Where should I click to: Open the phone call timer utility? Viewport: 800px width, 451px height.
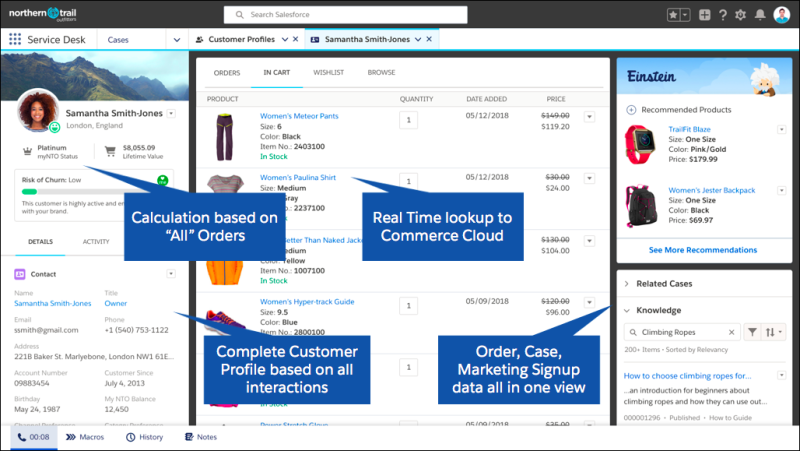(x=34, y=437)
